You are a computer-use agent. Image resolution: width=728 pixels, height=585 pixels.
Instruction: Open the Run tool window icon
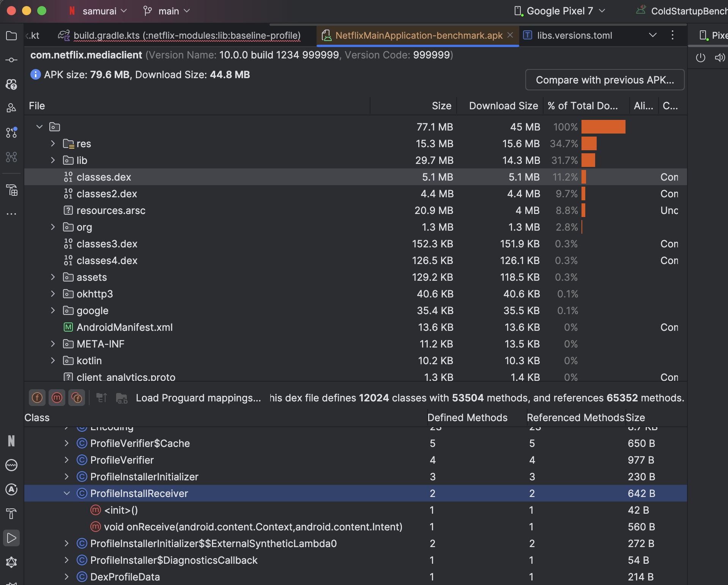[11, 538]
